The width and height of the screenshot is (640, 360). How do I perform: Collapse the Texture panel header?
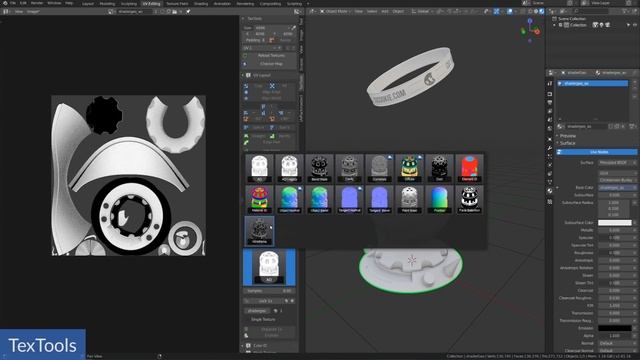click(x=255, y=18)
